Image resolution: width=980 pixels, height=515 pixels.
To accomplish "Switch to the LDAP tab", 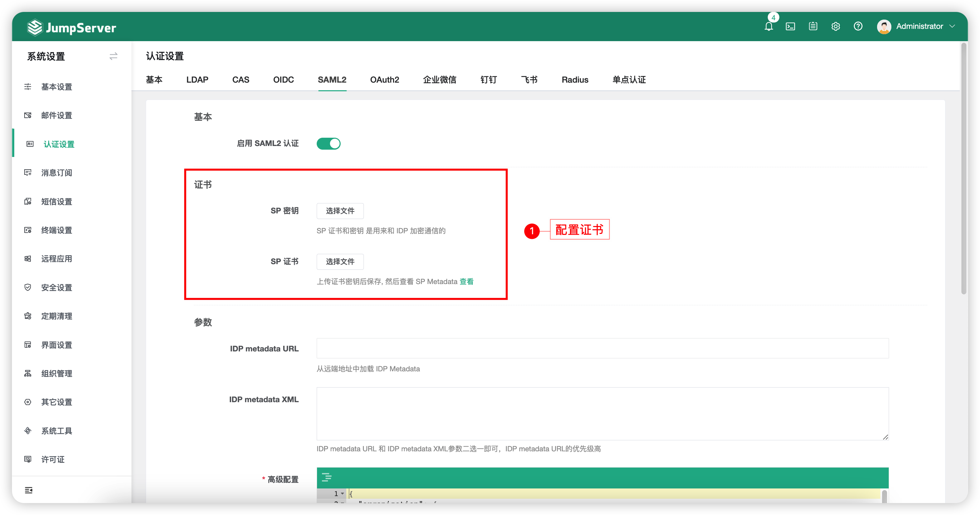I will (197, 80).
